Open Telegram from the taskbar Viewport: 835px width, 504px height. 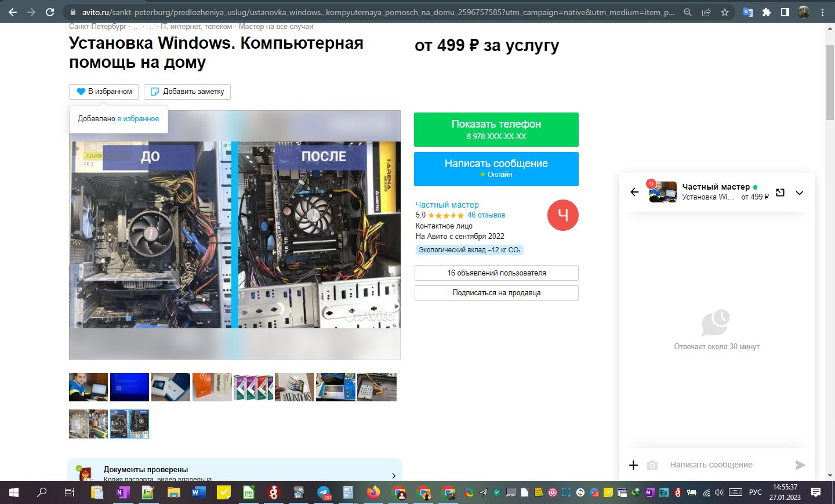[x=324, y=492]
